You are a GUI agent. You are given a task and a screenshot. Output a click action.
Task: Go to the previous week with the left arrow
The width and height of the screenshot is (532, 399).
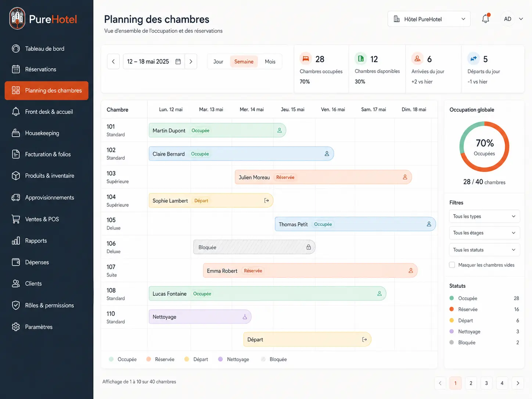113,61
